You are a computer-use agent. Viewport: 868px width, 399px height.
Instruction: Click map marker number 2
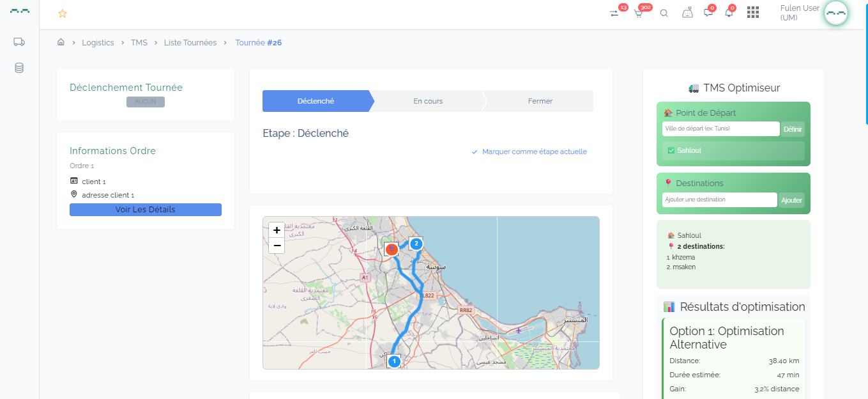point(416,244)
